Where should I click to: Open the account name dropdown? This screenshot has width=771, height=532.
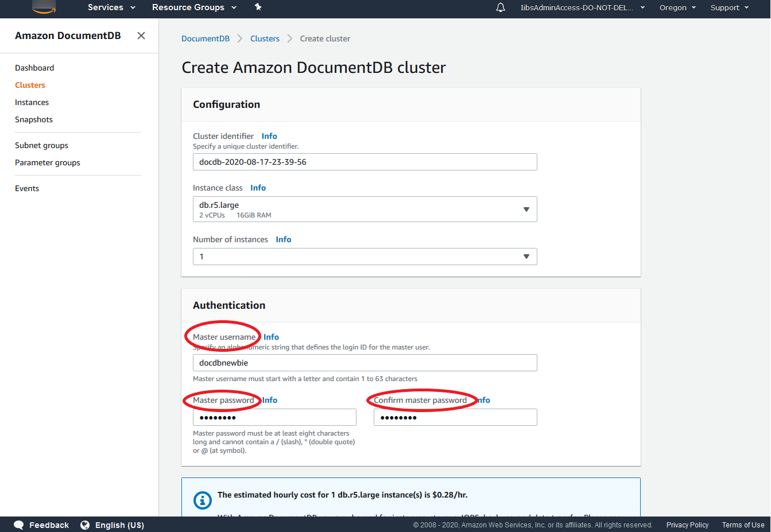[582, 7]
